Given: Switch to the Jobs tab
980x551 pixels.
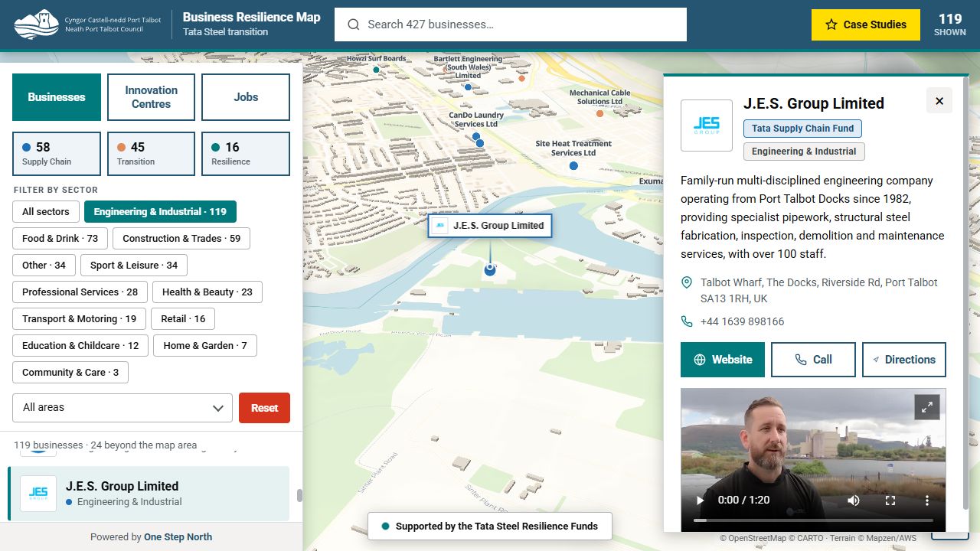Looking at the screenshot, I should click(246, 97).
